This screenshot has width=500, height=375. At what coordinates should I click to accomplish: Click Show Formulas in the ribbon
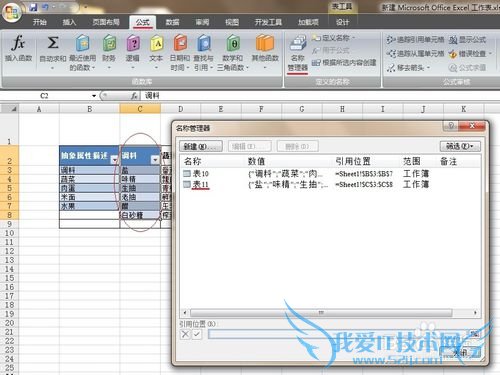467,40
